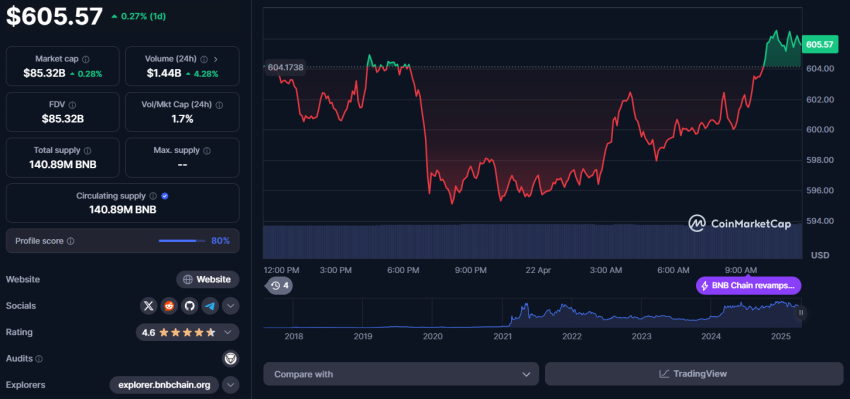This screenshot has height=399, width=850.
Task: Show Volume (24h) info icon
Action: [x=204, y=59]
